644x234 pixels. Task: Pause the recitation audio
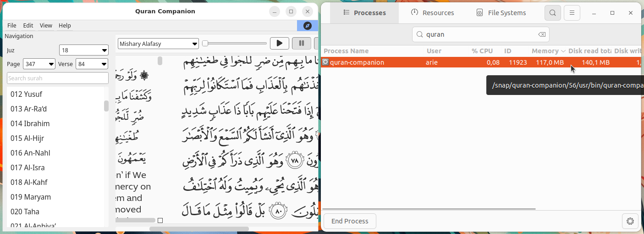tap(301, 44)
